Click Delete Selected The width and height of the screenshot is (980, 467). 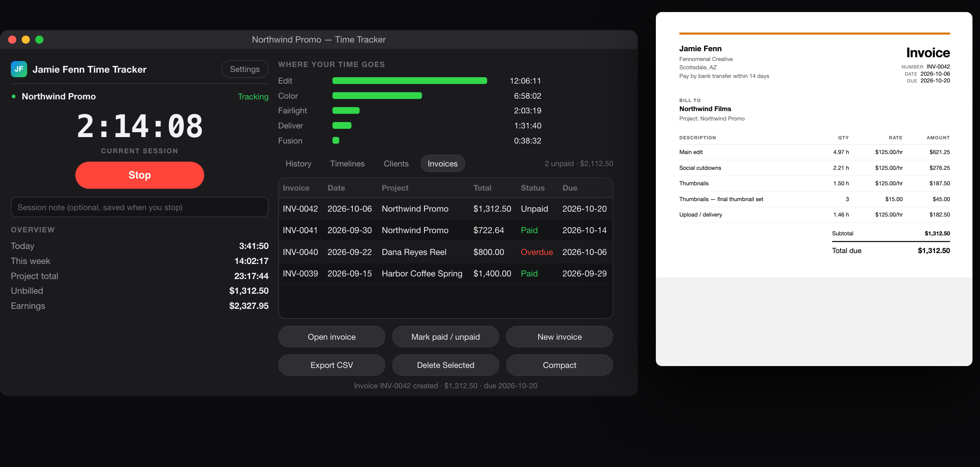pos(446,365)
